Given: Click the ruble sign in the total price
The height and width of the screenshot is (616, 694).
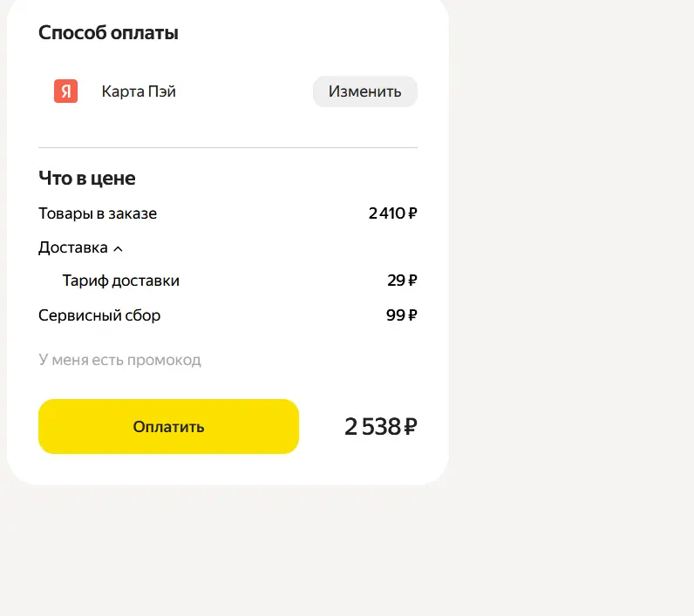Looking at the screenshot, I should [x=411, y=427].
